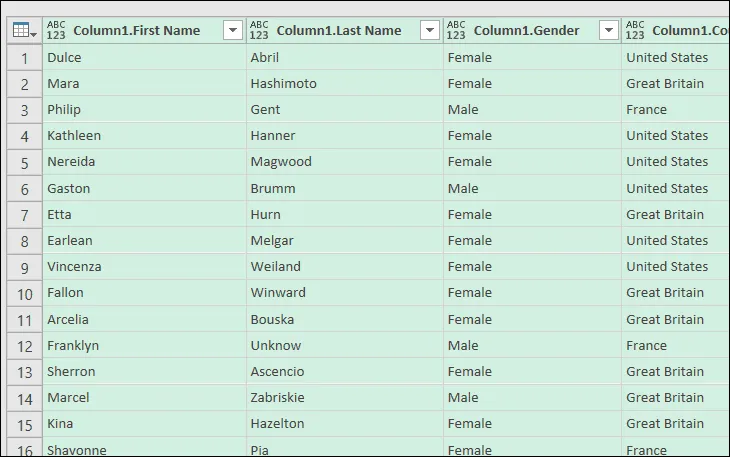Select row number 1
This screenshot has height=457, width=730.
(24, 58)
